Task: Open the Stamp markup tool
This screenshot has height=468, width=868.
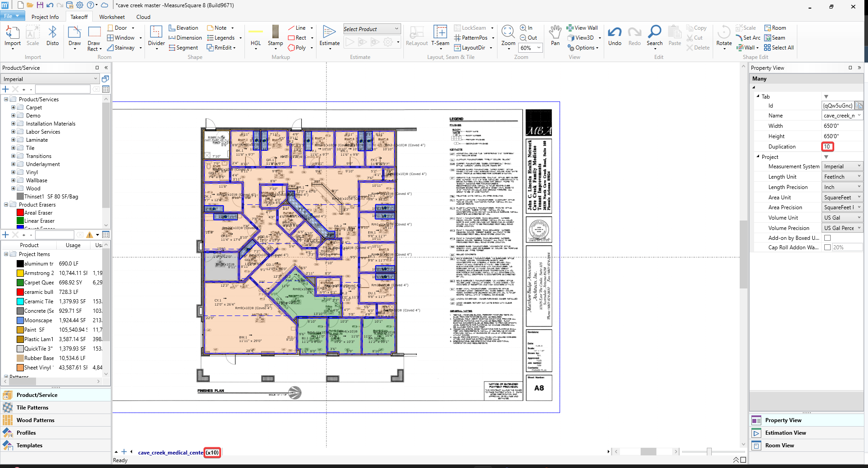Action: point(276,36)
